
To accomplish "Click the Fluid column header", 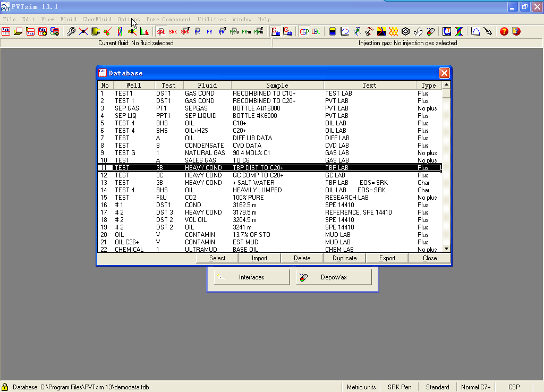I will point(208,86).
